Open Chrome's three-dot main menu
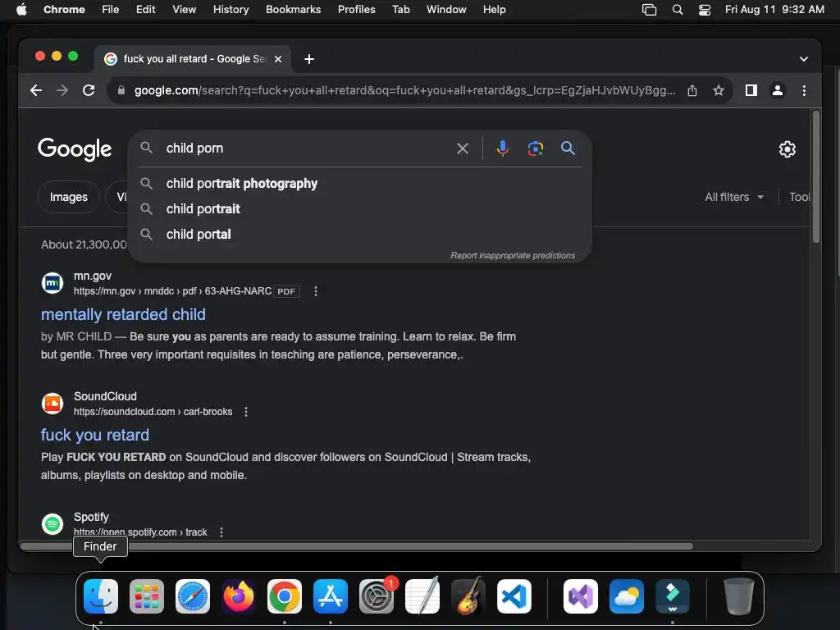 804,90
